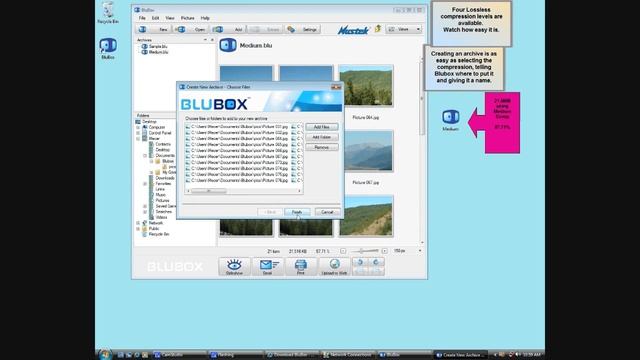Viewport: 640px width, 360px height.
Task: Click the Add toolbar button
Action: coord(228,29)
